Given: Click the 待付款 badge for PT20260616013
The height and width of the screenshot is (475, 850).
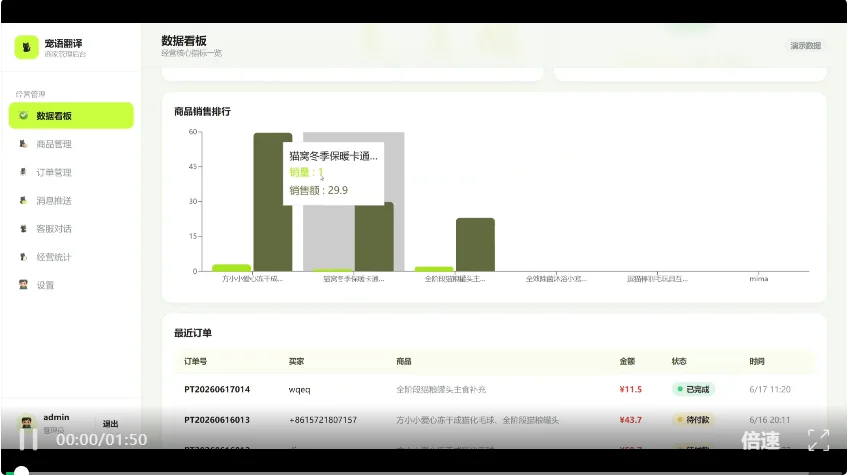Looking at the screenshot, I should point(693,420).
